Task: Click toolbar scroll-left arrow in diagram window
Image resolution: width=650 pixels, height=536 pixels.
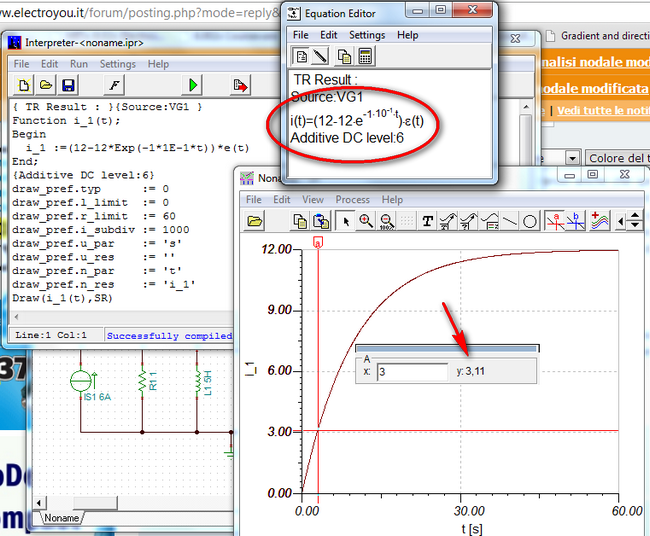Action: pos(623,221)
